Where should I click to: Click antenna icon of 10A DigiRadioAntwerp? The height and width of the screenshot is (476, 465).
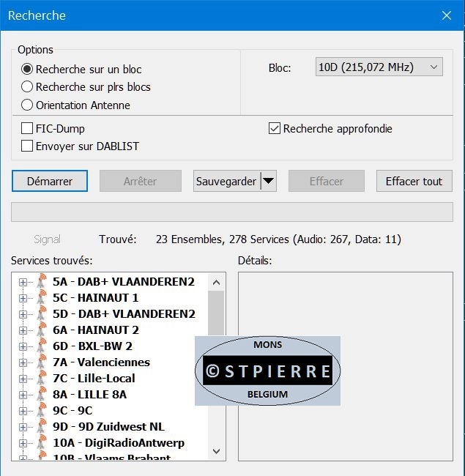click(x=42, y=442)
